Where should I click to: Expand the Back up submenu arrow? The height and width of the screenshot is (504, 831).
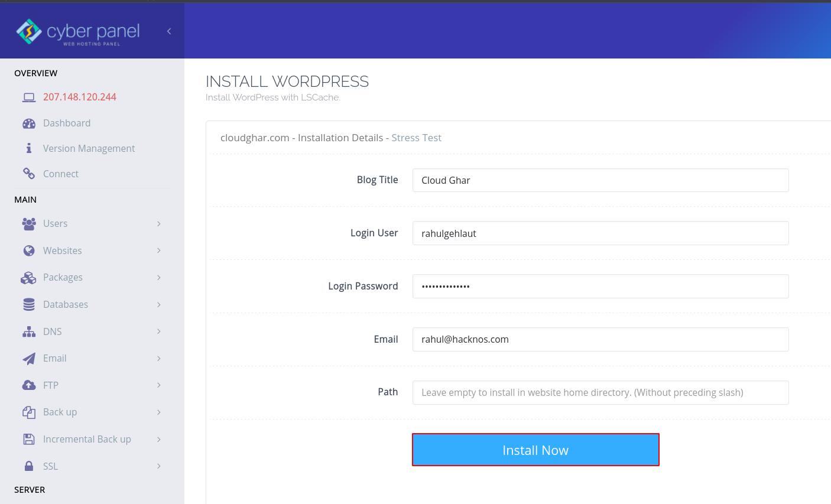point(159,412)
